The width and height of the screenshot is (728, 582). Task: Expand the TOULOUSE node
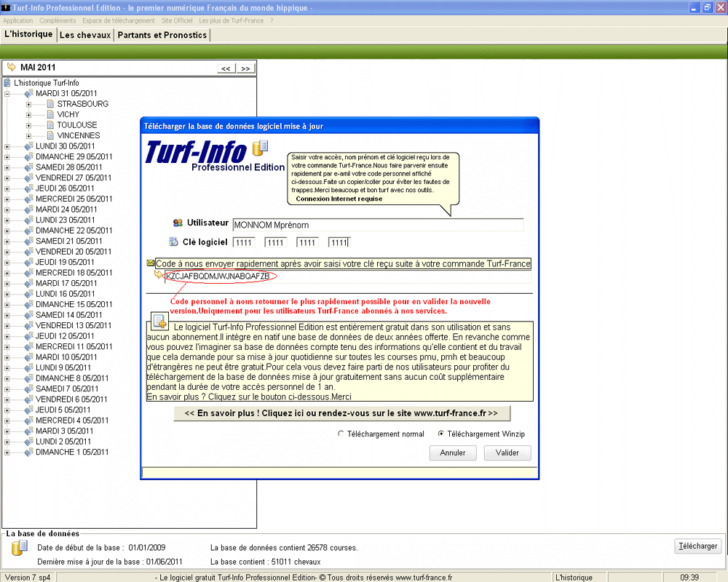[x=29, y=126]
